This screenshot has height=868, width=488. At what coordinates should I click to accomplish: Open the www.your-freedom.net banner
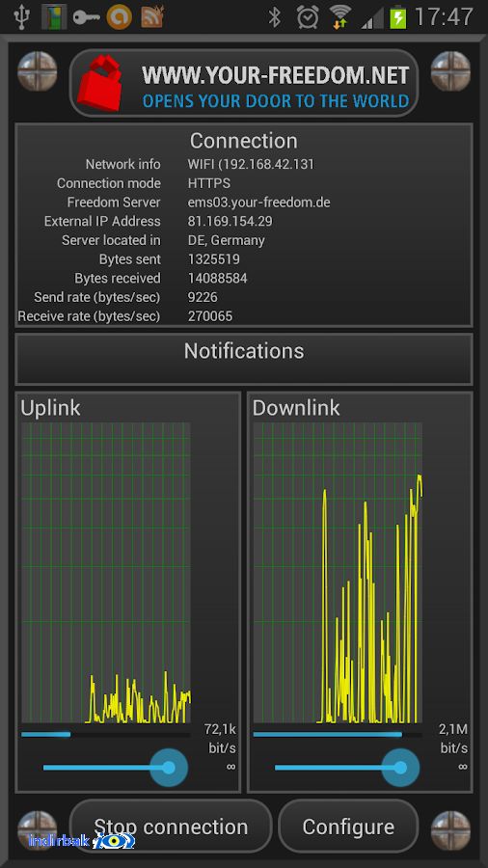(x=244, y=83)
